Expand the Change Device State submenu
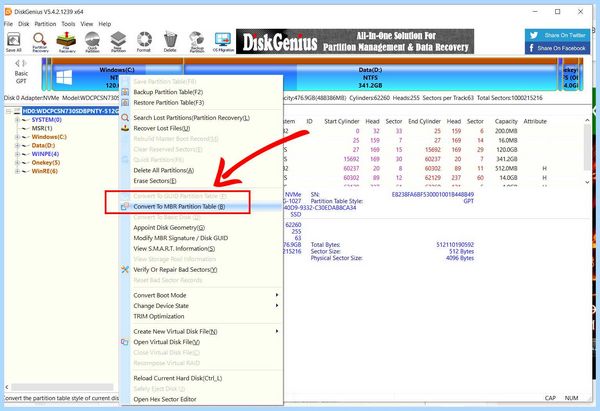This screenshot has width=600, height=411. (277, 305)
